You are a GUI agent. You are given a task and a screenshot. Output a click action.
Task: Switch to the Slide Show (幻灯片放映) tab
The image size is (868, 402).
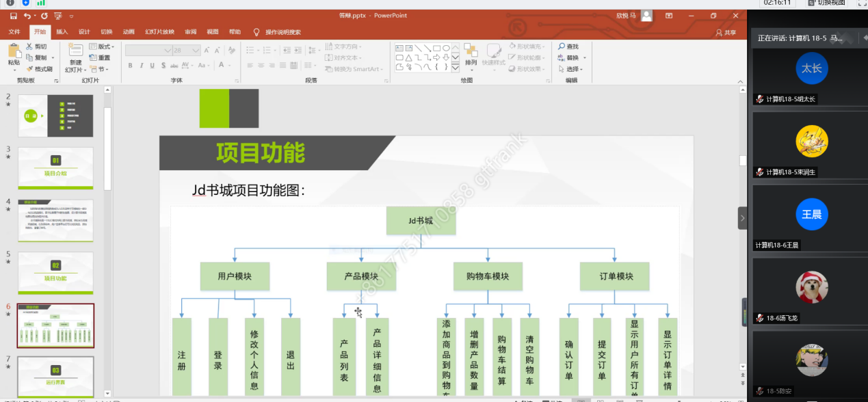tap(159, 32)
